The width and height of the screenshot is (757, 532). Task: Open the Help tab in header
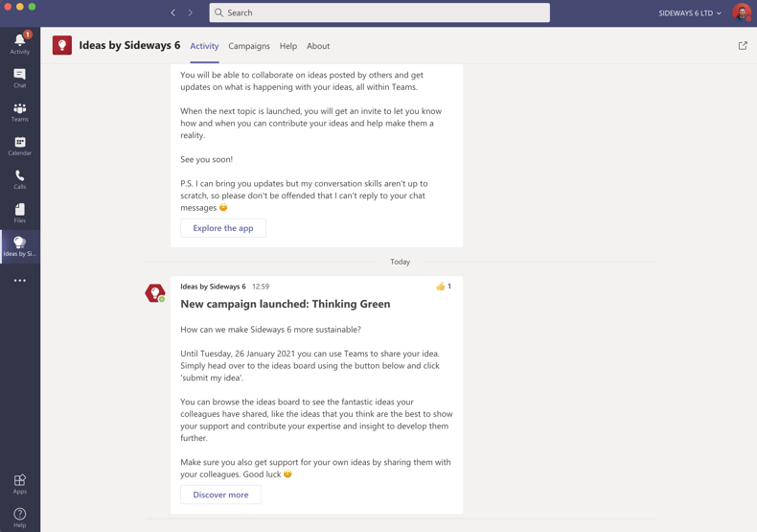click(288, 46)
